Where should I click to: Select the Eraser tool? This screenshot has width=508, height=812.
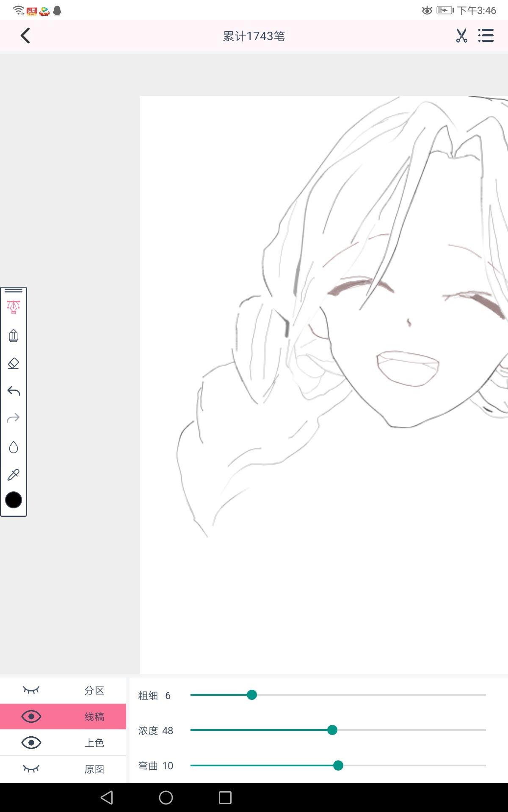[14, 363]
